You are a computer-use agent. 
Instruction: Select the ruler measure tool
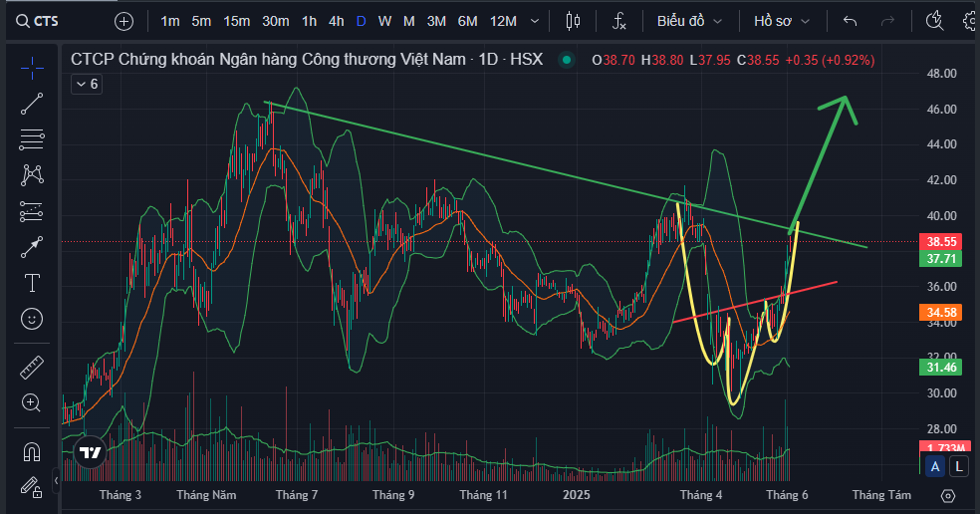pos(32,367)
